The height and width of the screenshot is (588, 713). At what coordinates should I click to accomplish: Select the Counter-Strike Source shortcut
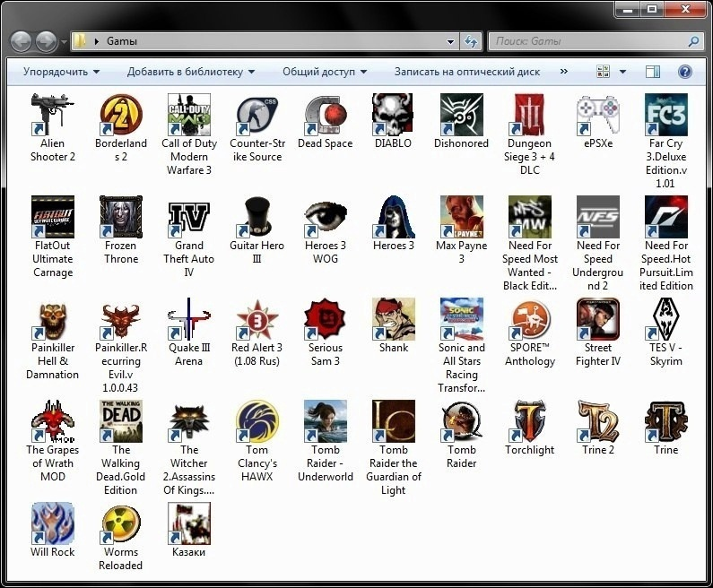pos(257,115)
